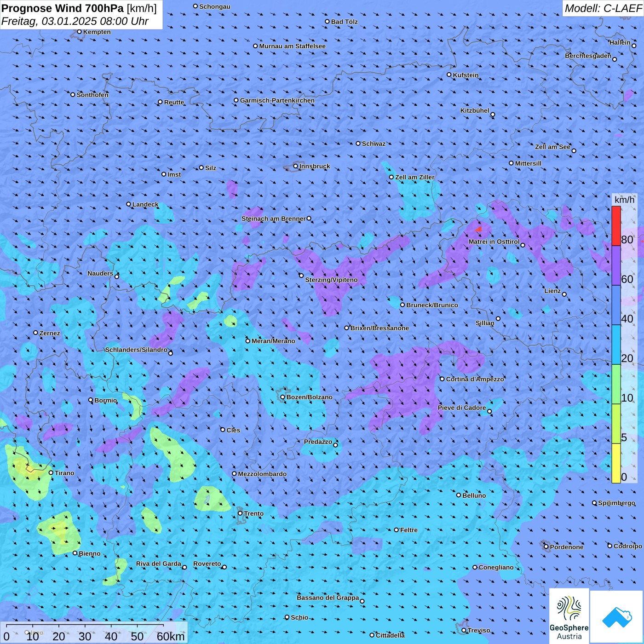644x644 pixels.
Task: Click the GeoSphere Austria logo
Action: pos(569,616)
